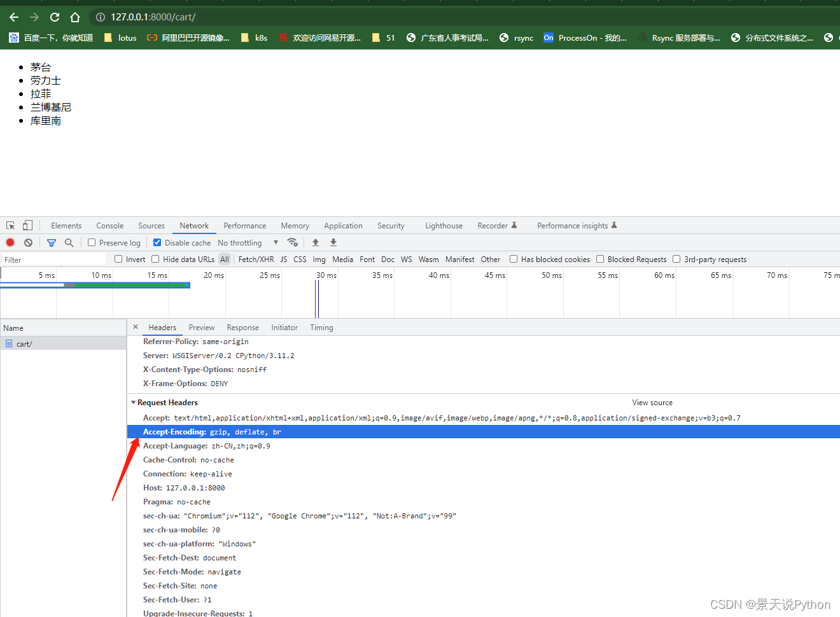Close the request details pane
The image size is (840, 617).
(x=136, y=327)
